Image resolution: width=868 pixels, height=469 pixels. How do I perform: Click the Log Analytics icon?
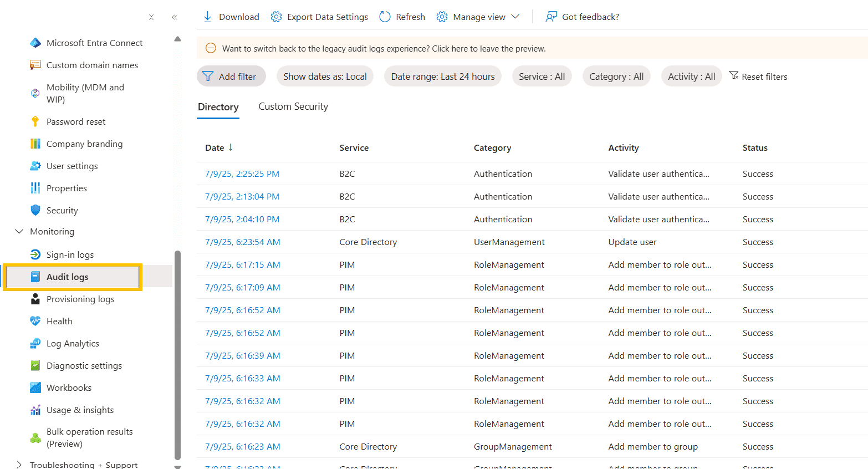click(x=35, y=343)
